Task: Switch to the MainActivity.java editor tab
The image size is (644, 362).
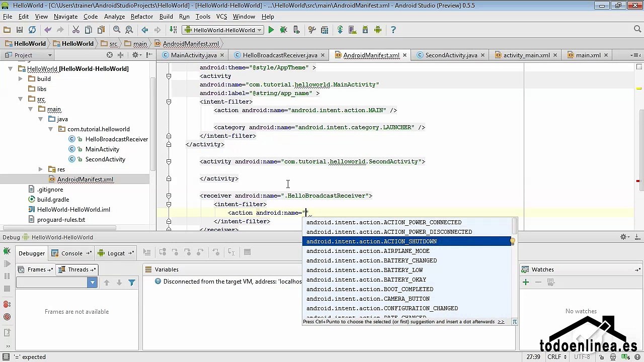Action: (x=193, y=55)
